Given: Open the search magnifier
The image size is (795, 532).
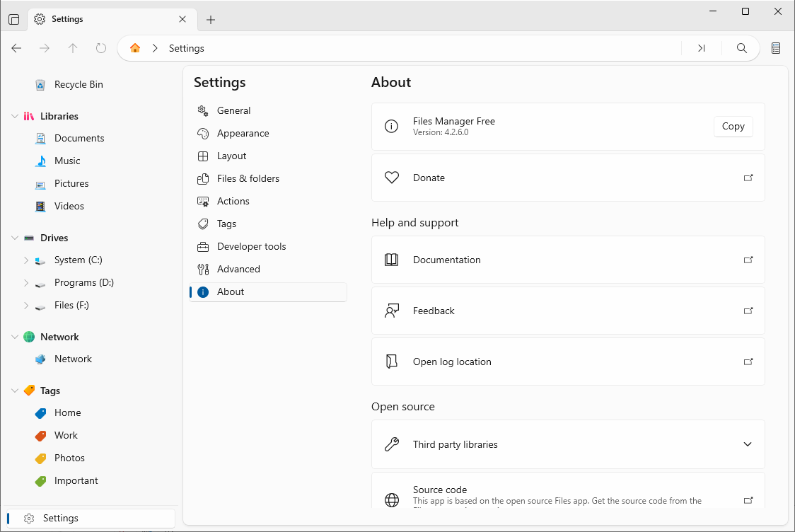Looking at the screenshot, I should pos(742,48).
